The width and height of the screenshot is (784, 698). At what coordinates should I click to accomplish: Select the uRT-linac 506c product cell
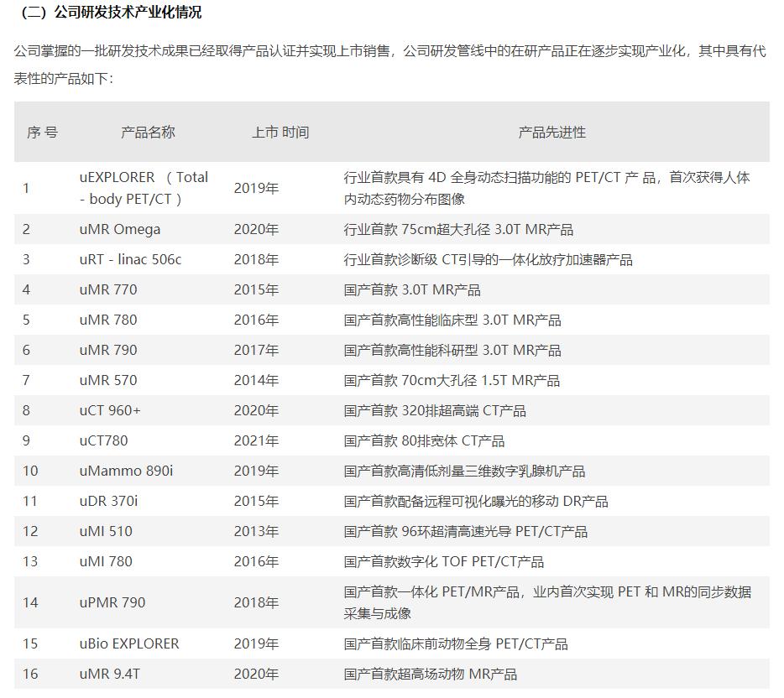point(134,260)
